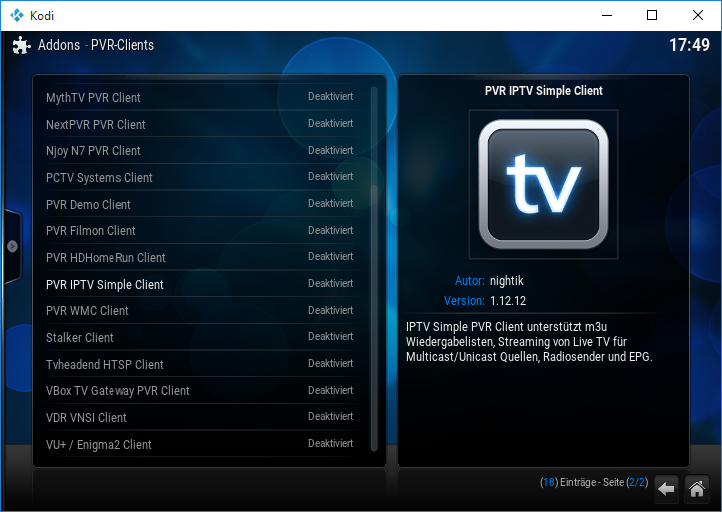Choose PCTV Systems Client
Image resolution: width=722 pixels, height=512 pixels.
coord(200,177)
